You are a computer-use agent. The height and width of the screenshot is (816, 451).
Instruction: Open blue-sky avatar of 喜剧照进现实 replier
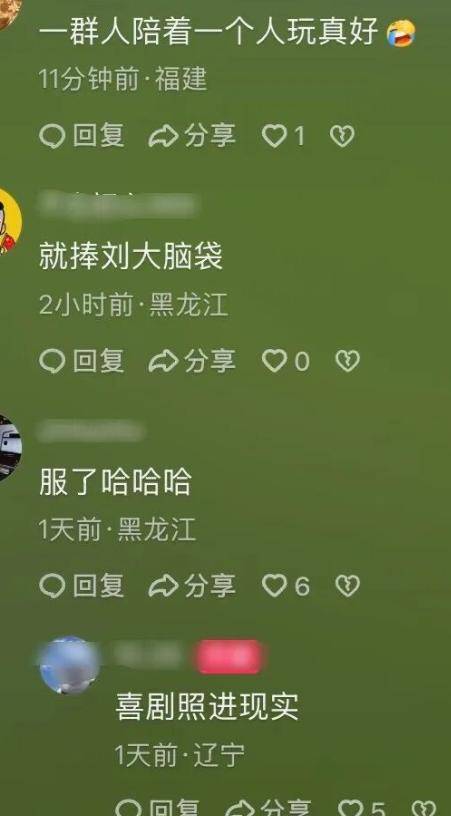coord(70,665)
